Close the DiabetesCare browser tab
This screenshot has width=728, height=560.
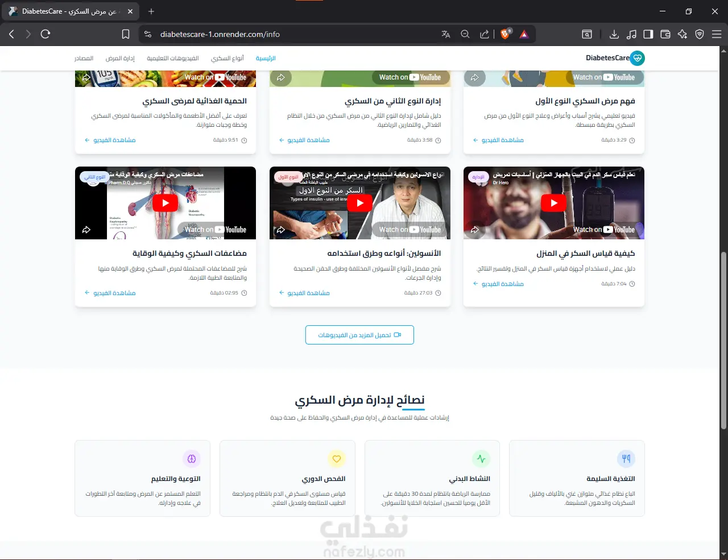point(130,11)
